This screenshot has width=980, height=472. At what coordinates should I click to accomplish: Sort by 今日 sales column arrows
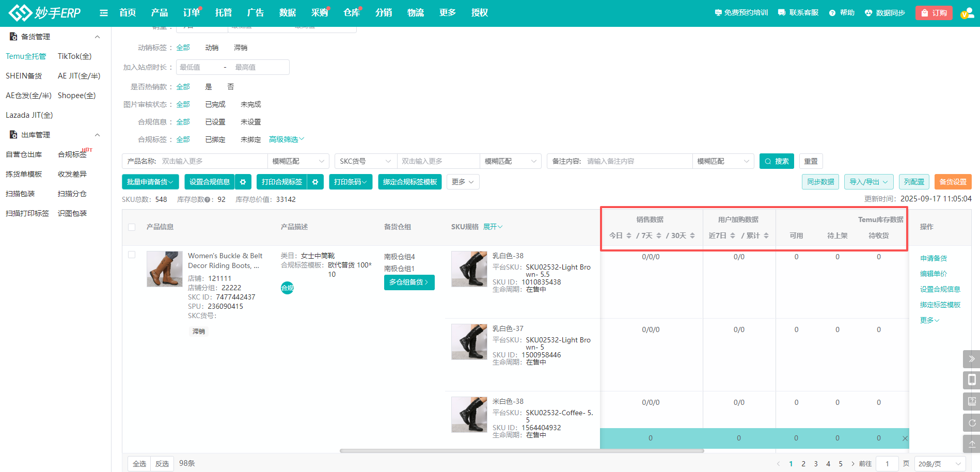(629, 235)
